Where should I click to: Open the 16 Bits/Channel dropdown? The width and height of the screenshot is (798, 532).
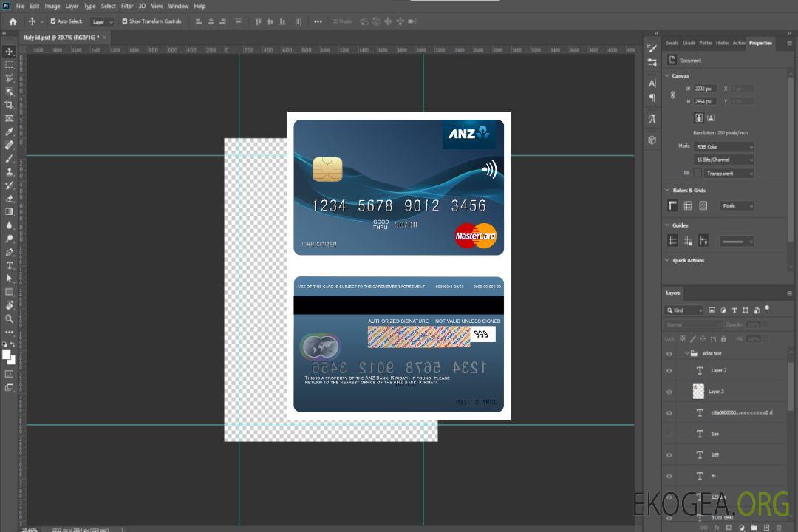click(724, 160)
